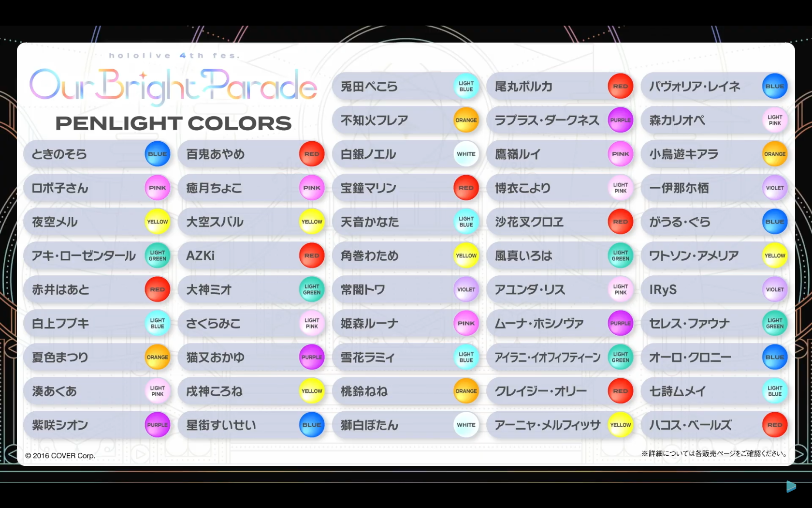The height and width of the screenshot is (508, 812).
Task: Click the RED swatch for 百鬼あやめ
Action: [312, 154]
